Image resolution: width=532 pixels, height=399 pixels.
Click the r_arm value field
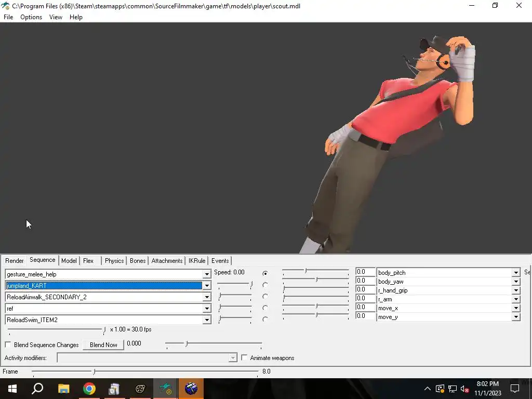(x=365, y=298)
